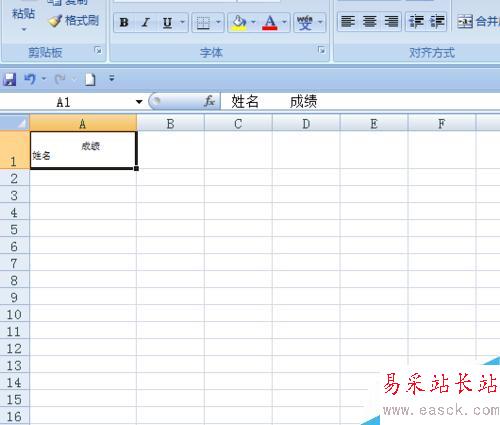This screenshot has height=425, width=500.
Task: Align text left
Action: (x=348, y=22)
